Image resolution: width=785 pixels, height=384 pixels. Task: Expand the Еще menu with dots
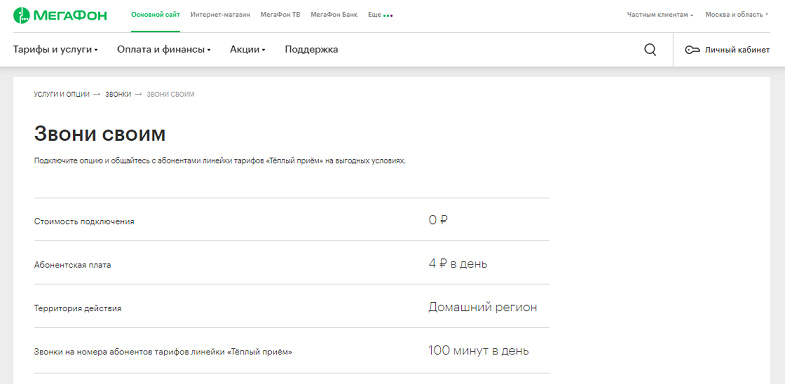(380, 15)
